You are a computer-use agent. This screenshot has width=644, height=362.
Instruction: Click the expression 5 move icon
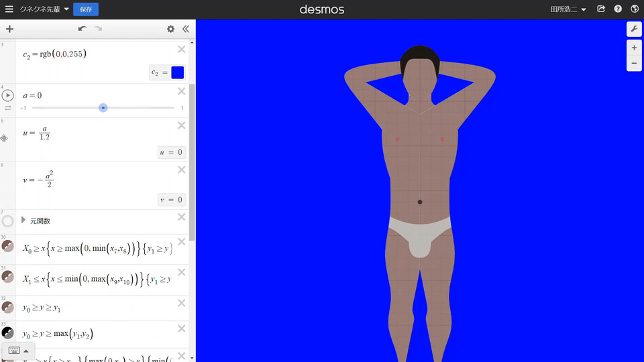pos(4,138)
